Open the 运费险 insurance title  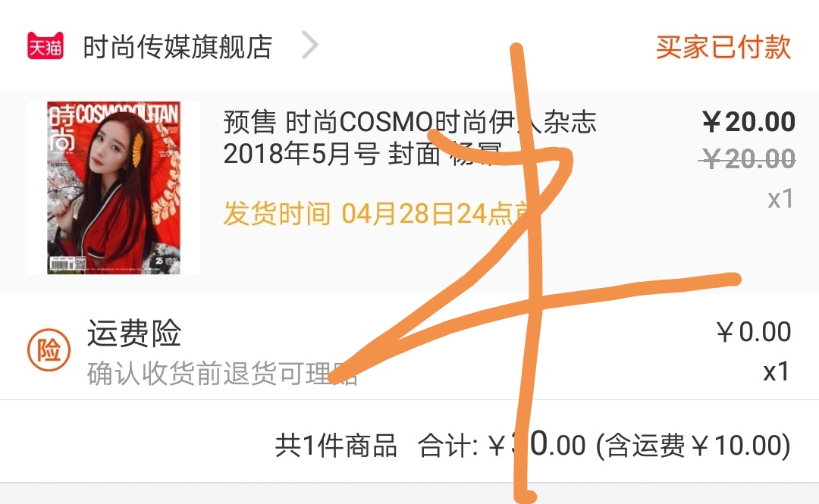click(x=134, y=333)
